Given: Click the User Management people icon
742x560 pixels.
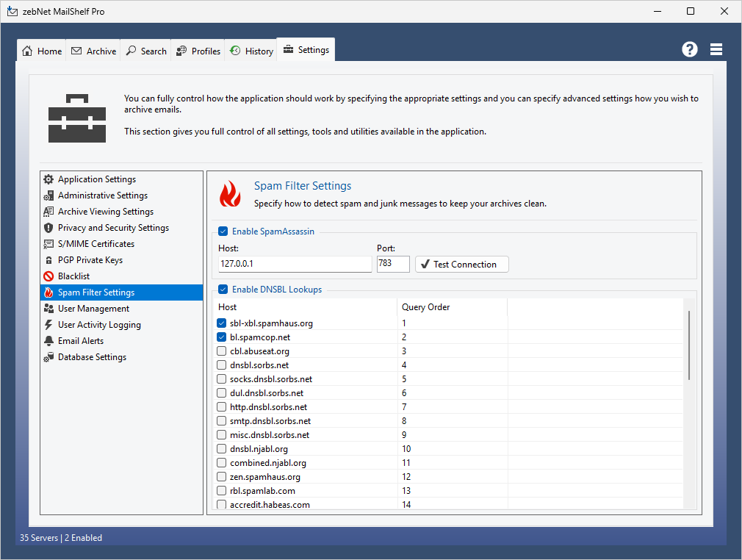Looking at the screenshot, I should [48, 309].
